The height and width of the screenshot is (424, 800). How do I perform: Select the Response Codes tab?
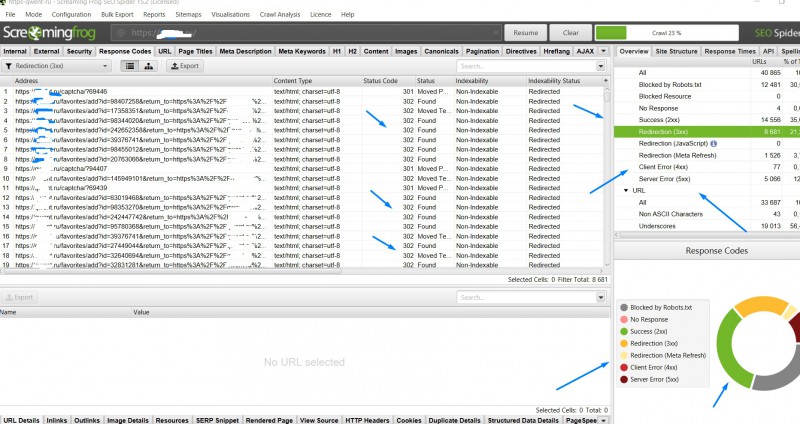tap(125, 51)
